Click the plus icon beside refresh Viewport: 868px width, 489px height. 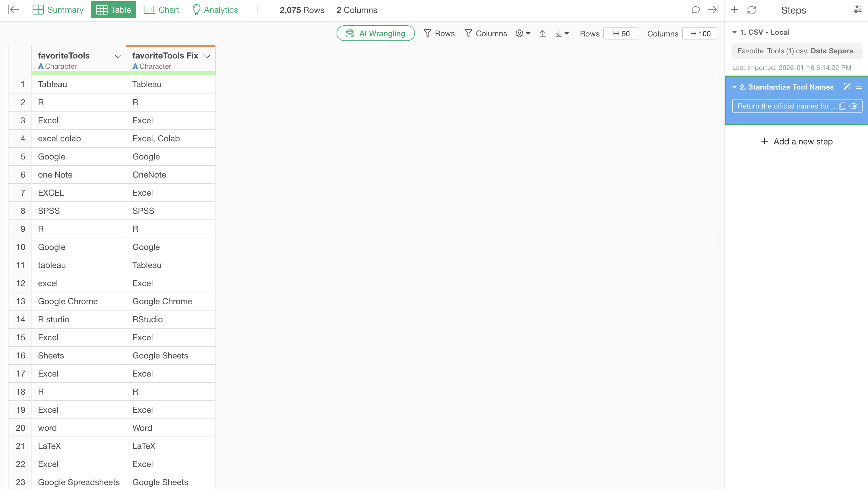[x=735, y=10]
